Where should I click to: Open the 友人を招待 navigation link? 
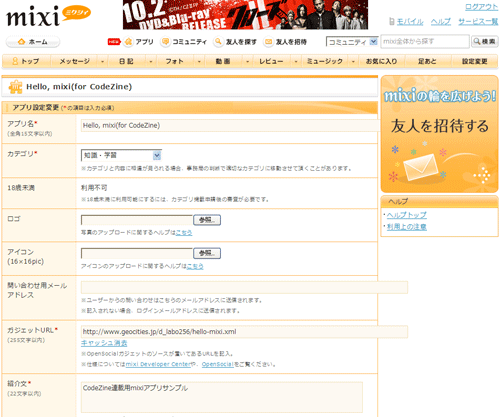click(291, 42)
